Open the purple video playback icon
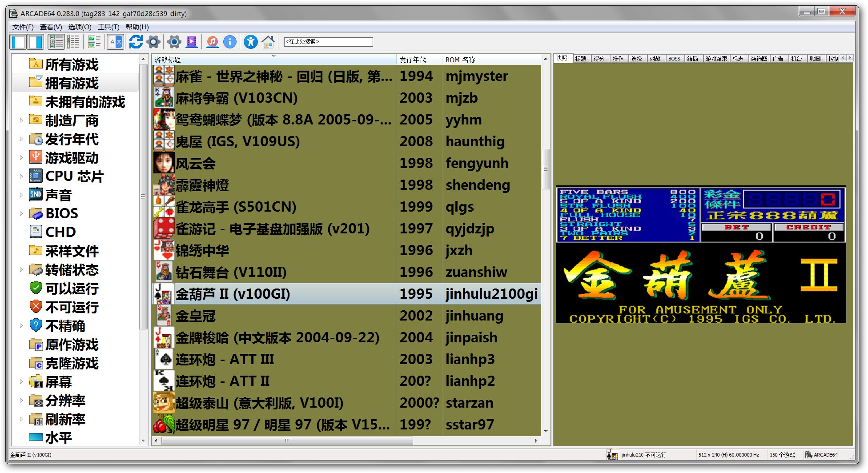868x473 pixels. coord(192,42)
